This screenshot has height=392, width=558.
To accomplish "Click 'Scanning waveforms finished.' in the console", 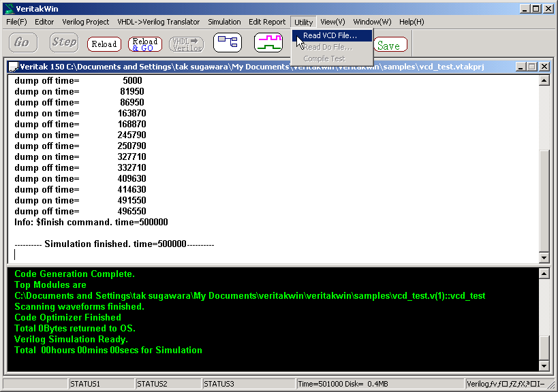I will coord(79,307).
